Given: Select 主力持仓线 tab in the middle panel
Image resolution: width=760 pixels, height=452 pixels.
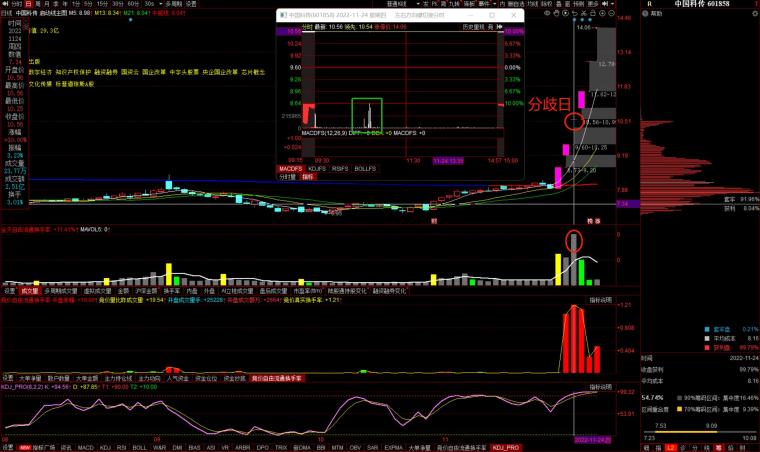Looking at the screenshot, I should coord(118,378).
